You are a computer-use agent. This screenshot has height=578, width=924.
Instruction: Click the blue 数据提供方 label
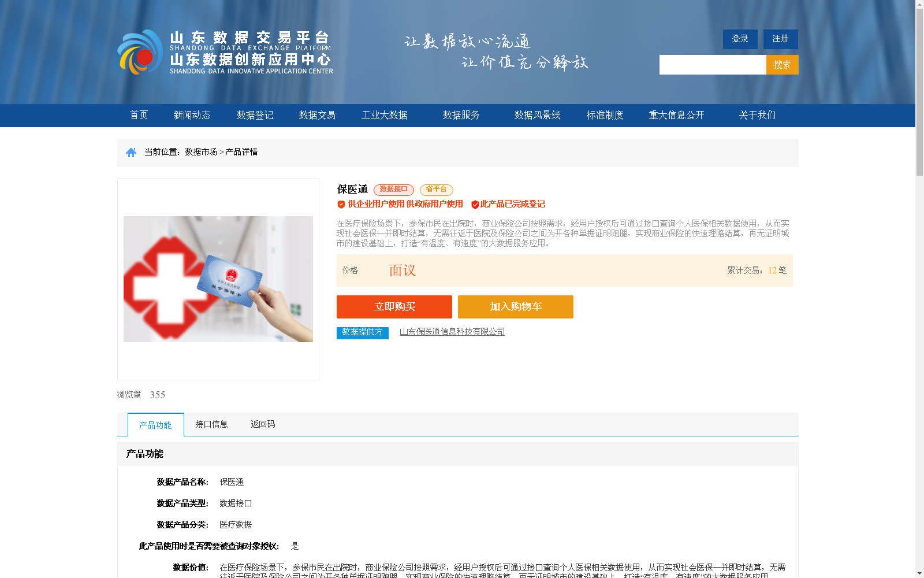pyautogui.click(x=363, y=332)
